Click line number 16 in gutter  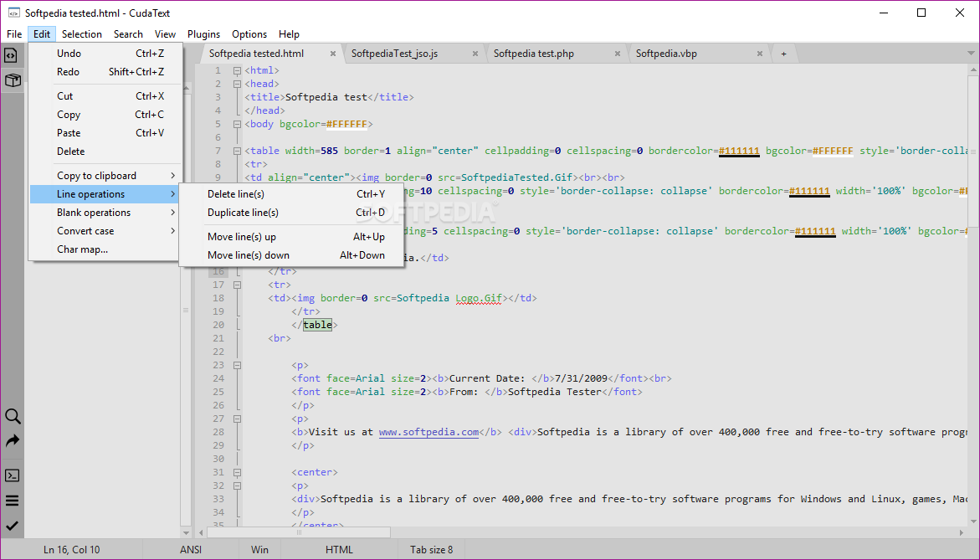pos(218,271)
